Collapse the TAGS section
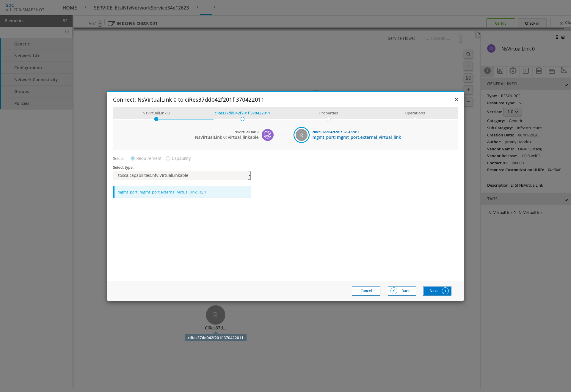 [x=566, y=200]
